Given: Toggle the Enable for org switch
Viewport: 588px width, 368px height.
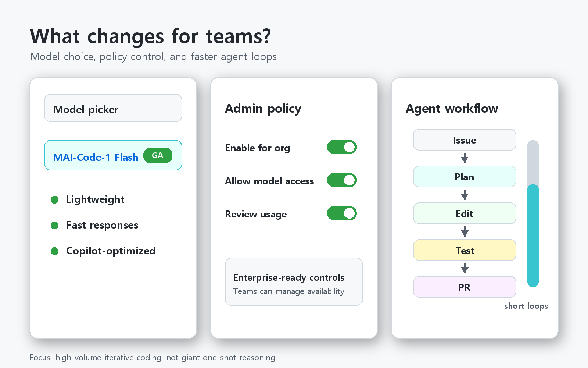Looking at the screenshot, I should [342, 147].
